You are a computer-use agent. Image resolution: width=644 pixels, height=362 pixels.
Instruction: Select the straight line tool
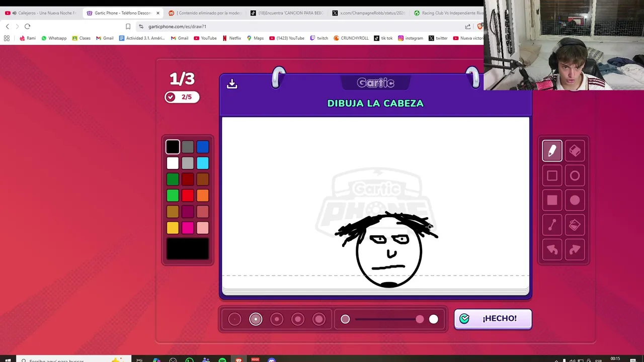pos(552,225)
